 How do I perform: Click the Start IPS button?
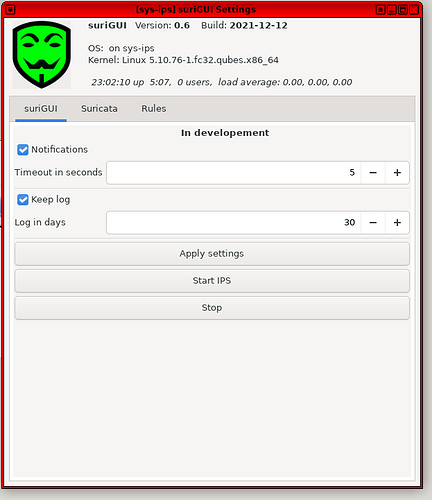coord(212,281)
